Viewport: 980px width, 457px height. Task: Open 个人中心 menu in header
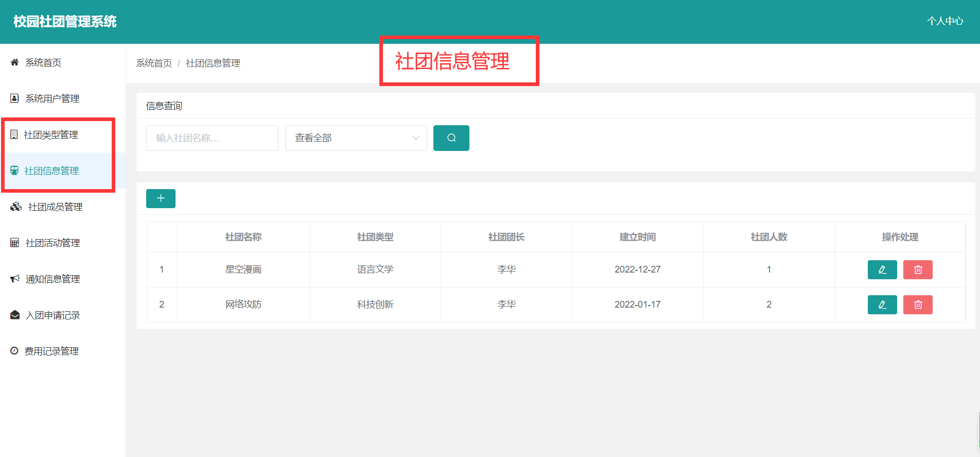tap(945, 21)
